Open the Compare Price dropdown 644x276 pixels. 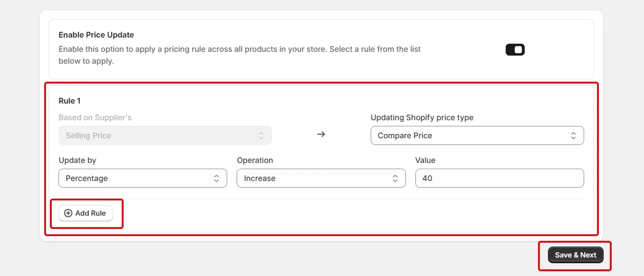click(477, 135)
